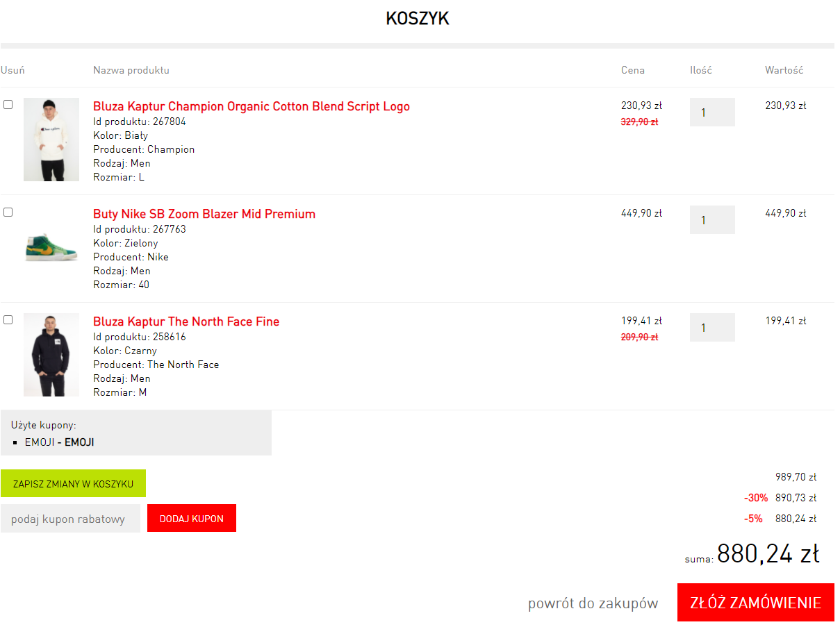This screenshot has height=627, width=840.
Task: Open the white Champion hoodie product thumbnail
Action: point(51,140)
